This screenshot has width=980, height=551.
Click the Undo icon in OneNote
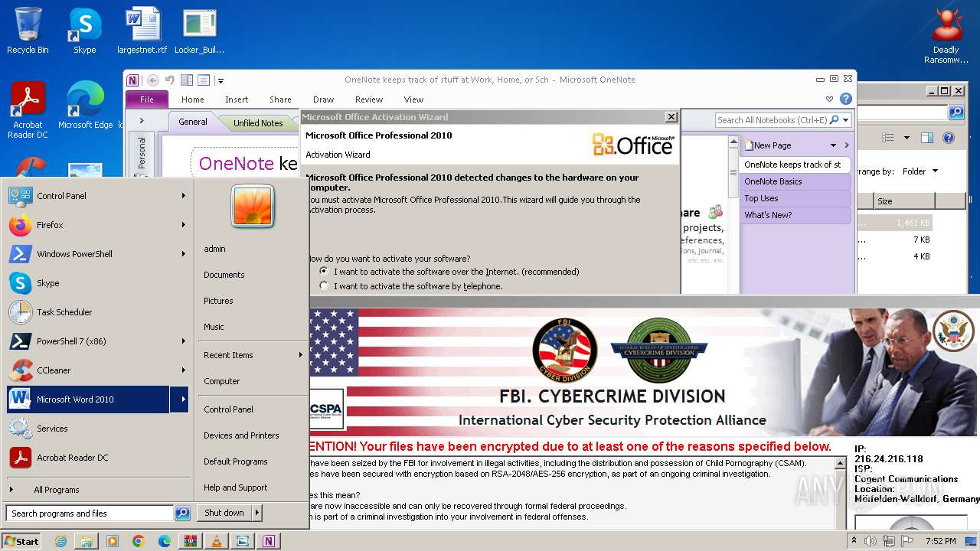170,80
